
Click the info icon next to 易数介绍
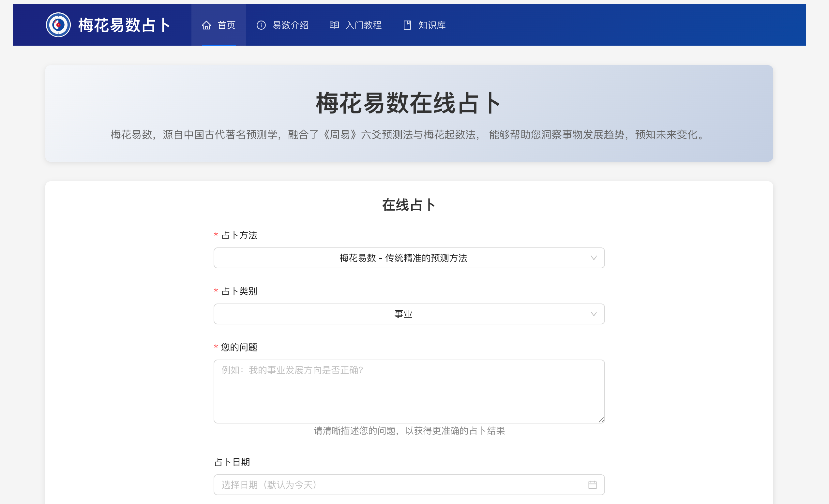click(x=262, y=25)
